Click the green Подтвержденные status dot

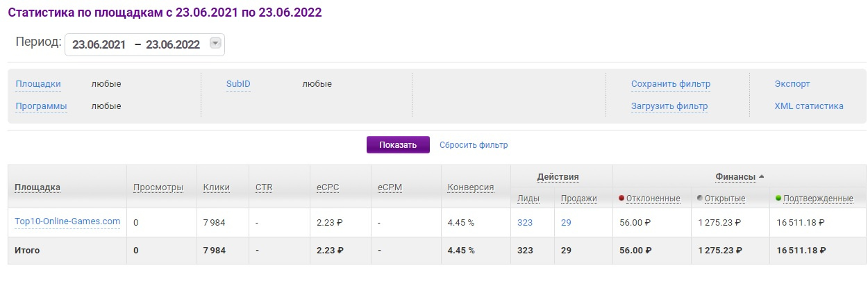pos(778,198)
